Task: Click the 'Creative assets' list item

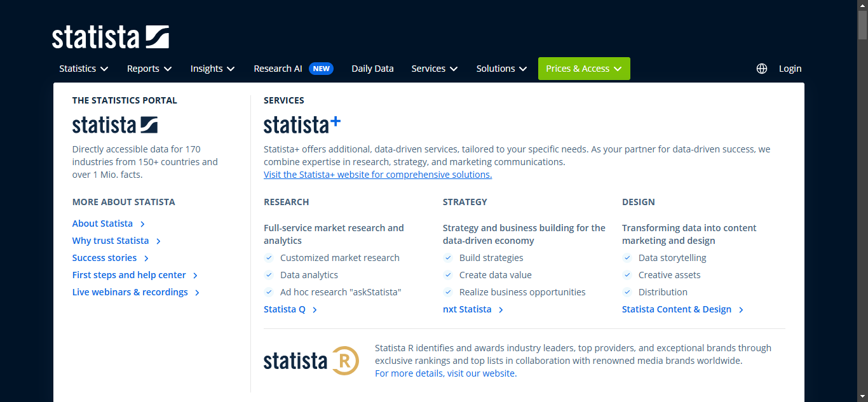Action: tap(670, 275)
